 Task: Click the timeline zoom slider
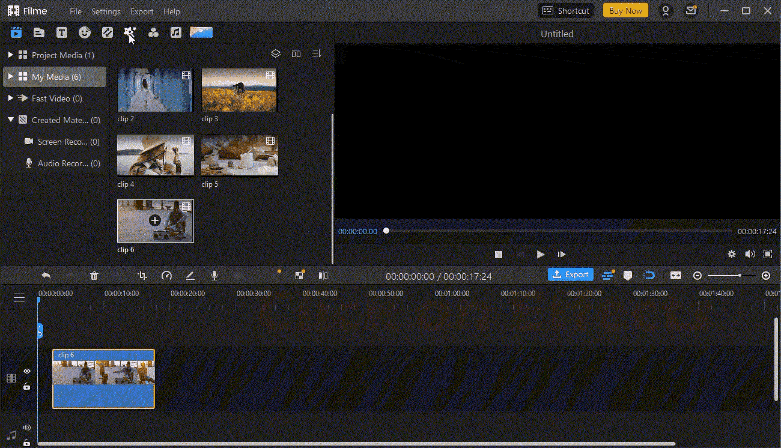tap(731, 276)
